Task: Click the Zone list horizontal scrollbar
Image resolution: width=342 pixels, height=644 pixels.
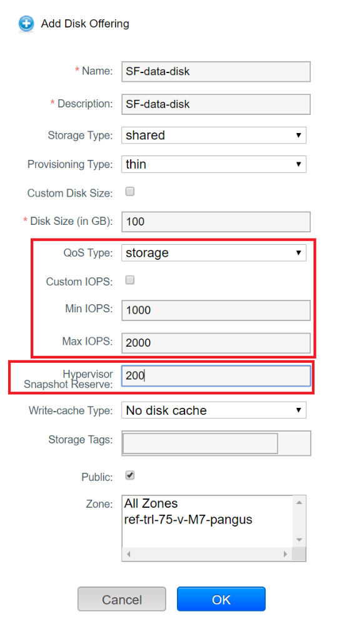Action: point(207,554)
